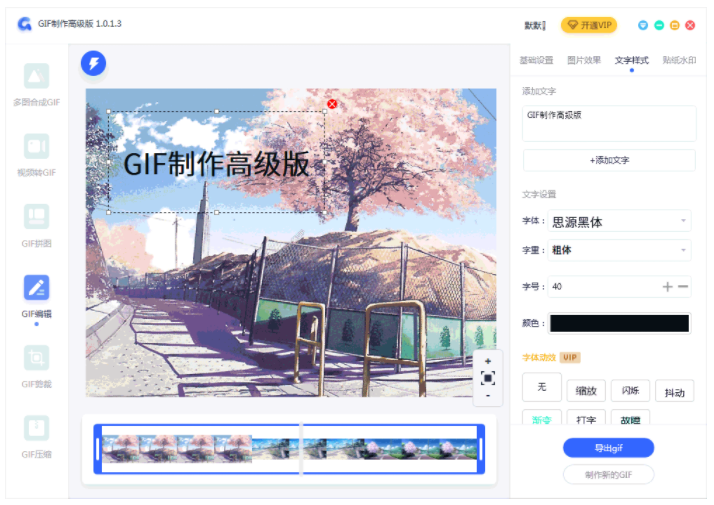This screenshot has height=505, width=714.
Task: Open the black text color swatch
Action: [x=619, y=323]
